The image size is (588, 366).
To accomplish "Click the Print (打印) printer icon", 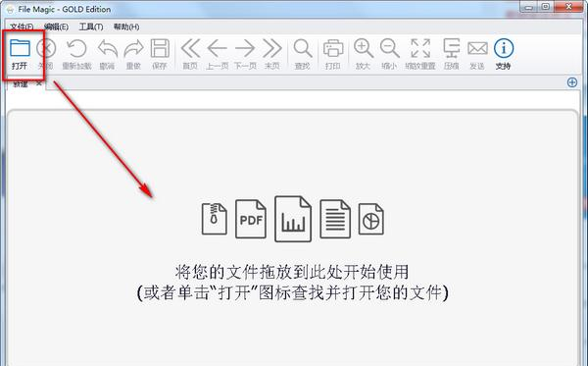I will [x=333, y=48].
